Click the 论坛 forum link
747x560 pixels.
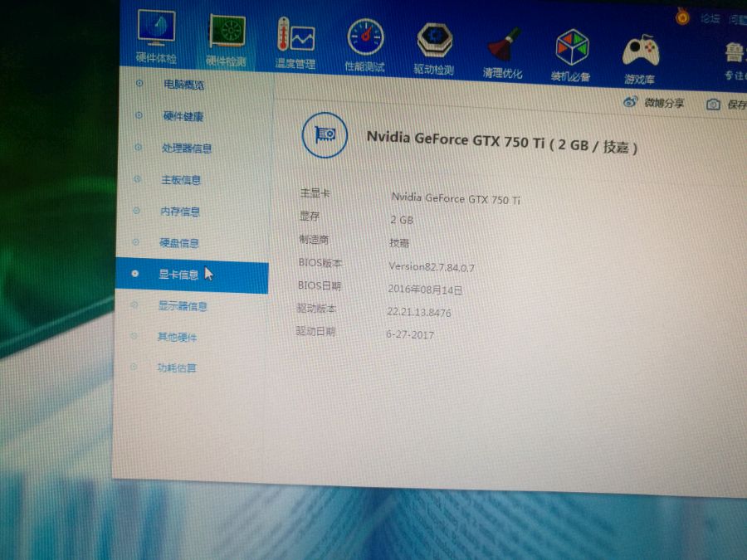[710, 18]
